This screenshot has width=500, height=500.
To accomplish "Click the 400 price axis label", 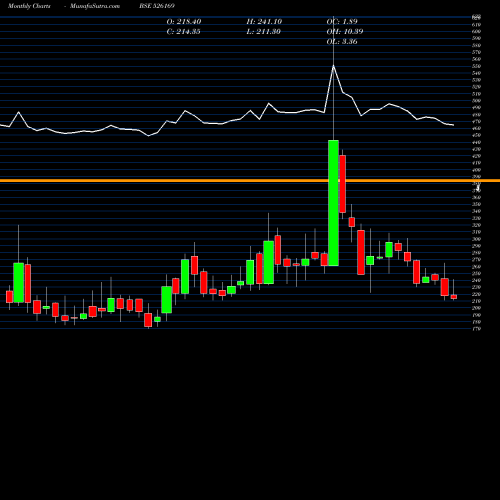I will (x=477, y=170).
